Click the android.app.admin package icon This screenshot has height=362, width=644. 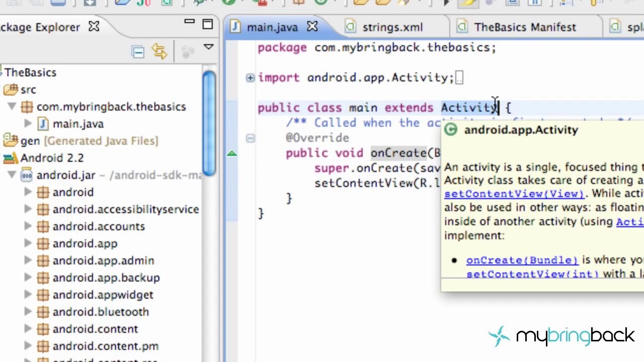(43, 260)
